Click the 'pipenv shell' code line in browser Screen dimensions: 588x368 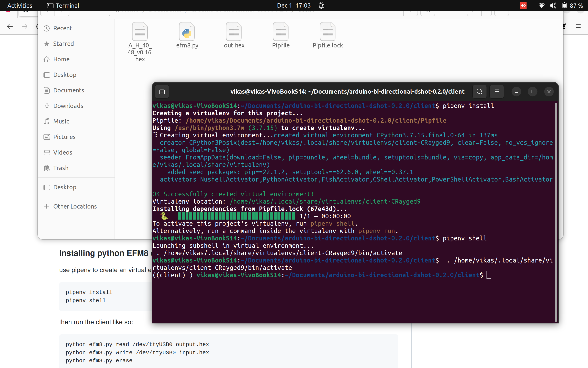point(86,300)
